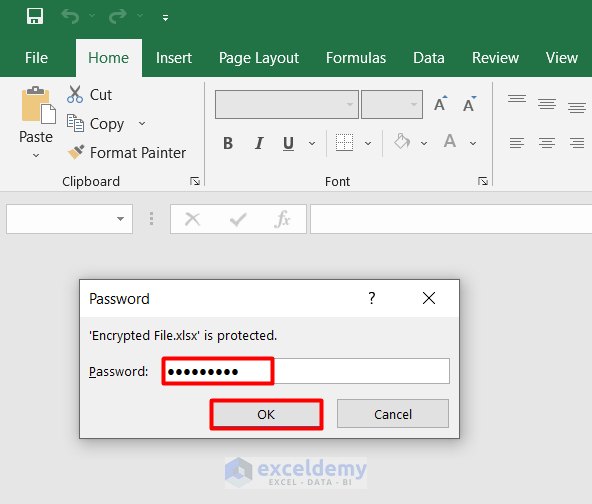This screenshot has width=592, height=504.
Task: Expand underline style dropdown arrow
Action: (x=312, y=143)
